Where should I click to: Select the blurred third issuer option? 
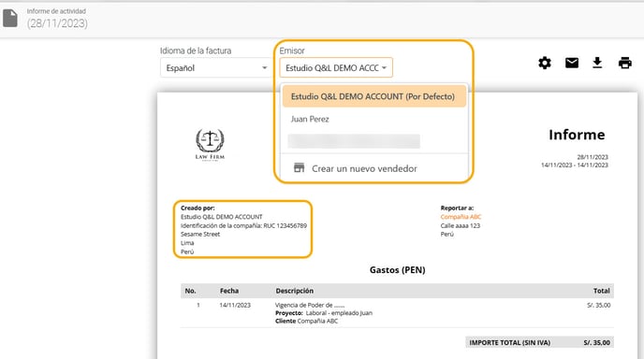click(x=354, y=141)
